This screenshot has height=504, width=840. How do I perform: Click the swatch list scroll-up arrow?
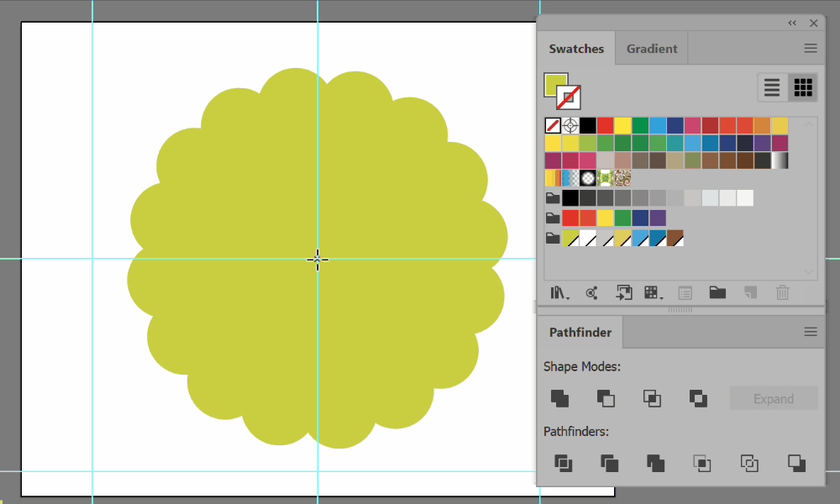point(808,124)
